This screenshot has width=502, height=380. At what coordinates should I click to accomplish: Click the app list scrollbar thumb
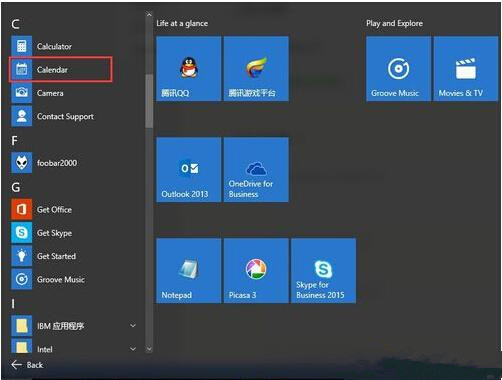click(x=149, y=101)
